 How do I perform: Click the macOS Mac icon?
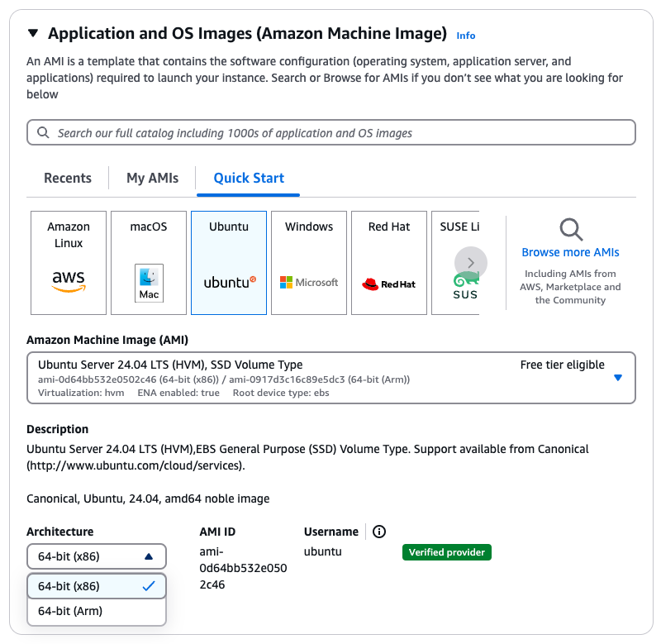(x=148, y=284)
